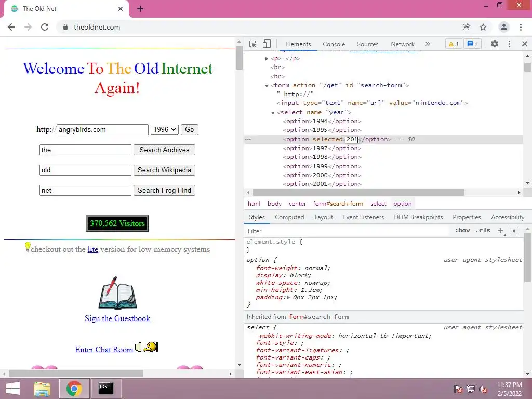The width and height of the screenshot is (532, 399).
Task: Open the messages counter showing 2
Action: point(473,44)
